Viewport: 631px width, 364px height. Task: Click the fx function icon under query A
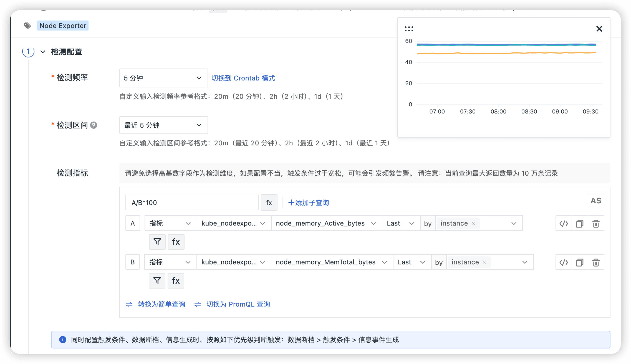176,242
